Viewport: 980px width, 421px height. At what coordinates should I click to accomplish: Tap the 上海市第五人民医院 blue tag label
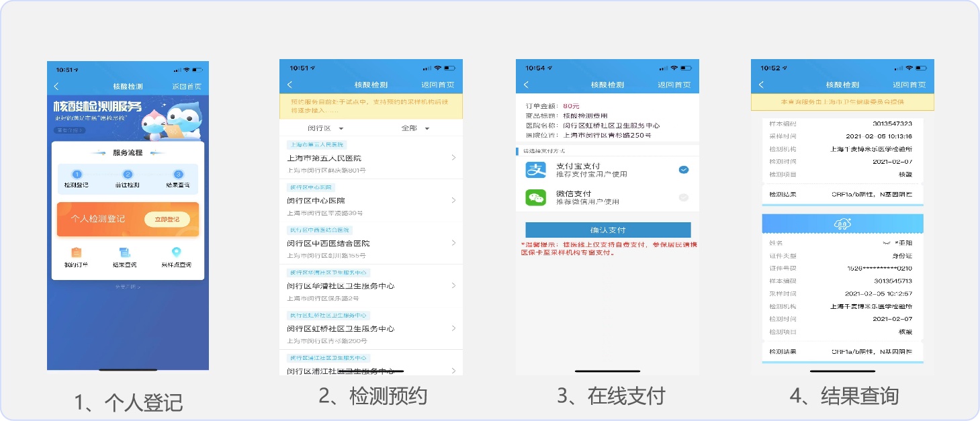coord(316,144)
